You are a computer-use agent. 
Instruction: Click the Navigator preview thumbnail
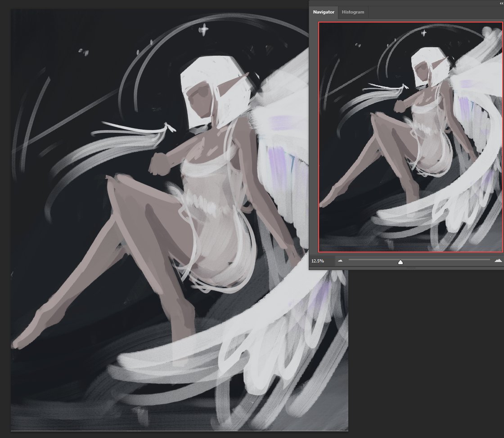pyautogui.click(x=410, y=137)
